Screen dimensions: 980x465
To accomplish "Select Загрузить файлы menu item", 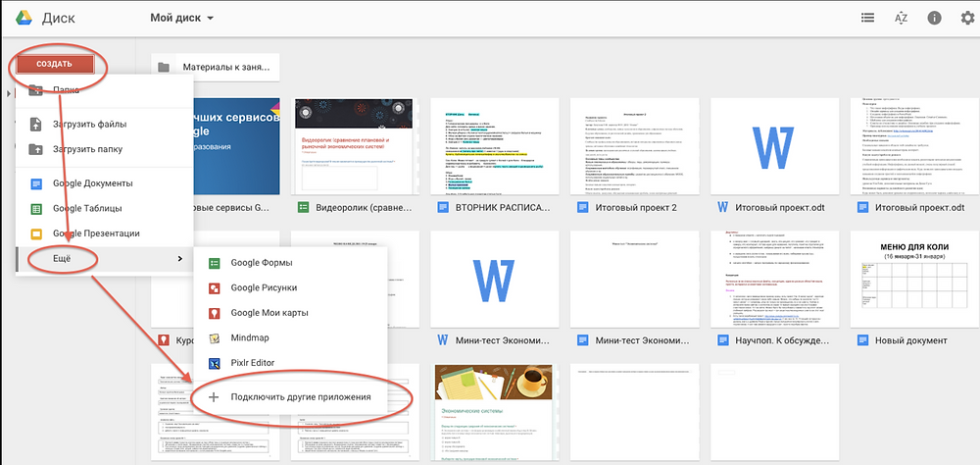I will tap(91, 125).
